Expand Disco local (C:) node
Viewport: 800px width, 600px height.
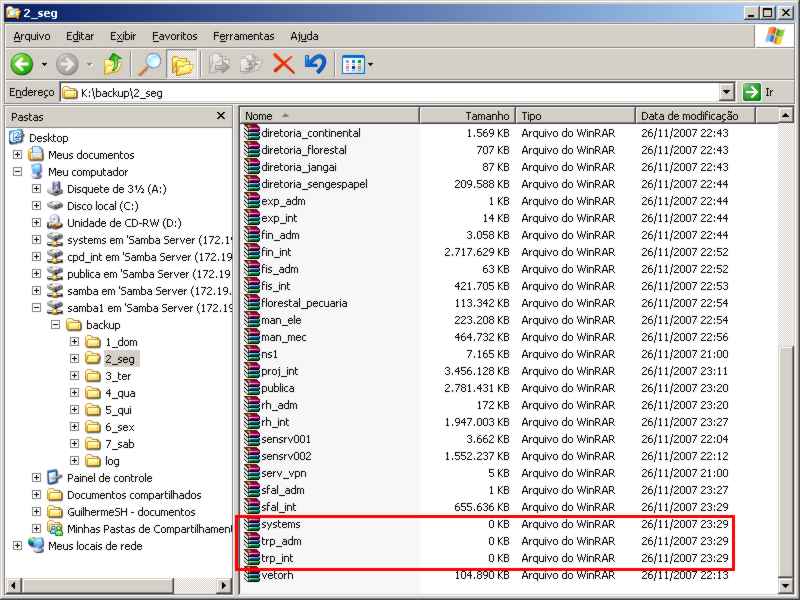pyautogui.click(x=36, y=206)
